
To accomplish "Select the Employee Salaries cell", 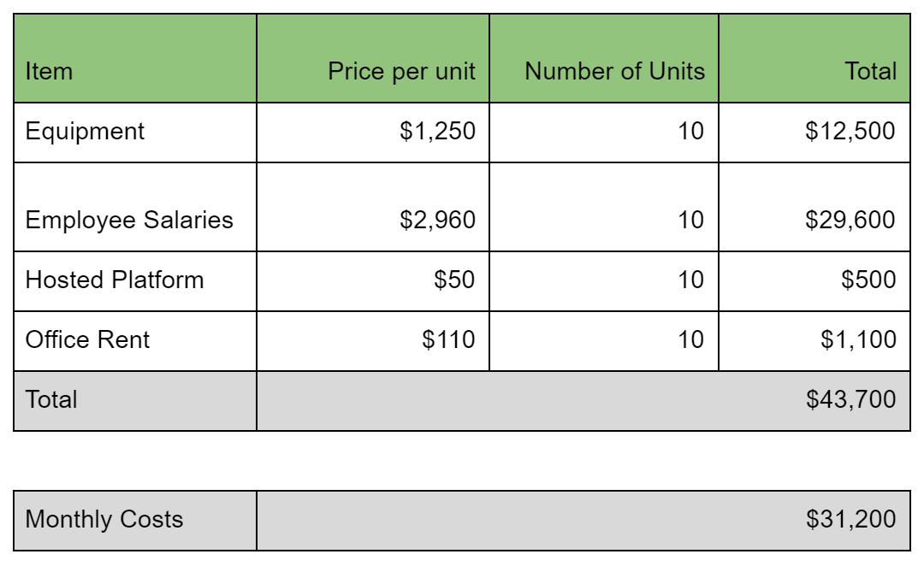I will pos(135,207).
